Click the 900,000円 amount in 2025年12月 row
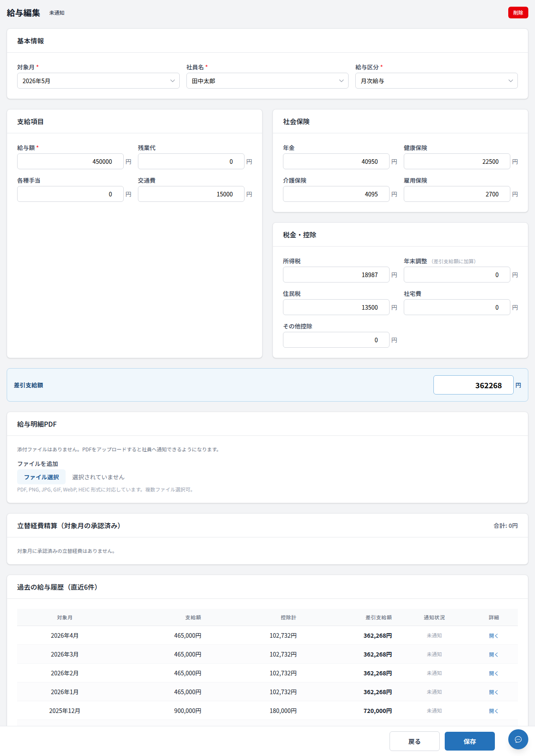 click(x=188, y=711)
